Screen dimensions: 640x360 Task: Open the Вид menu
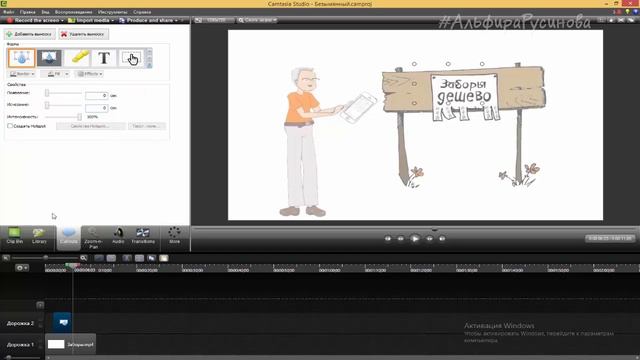click(45, 12)
